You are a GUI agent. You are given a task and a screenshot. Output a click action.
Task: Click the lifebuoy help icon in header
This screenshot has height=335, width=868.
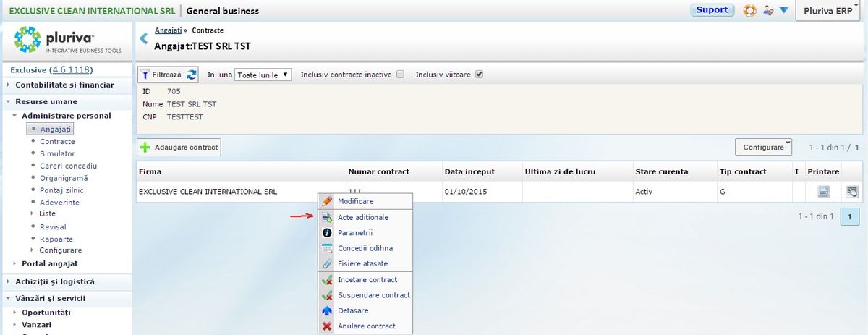[x=749, y=11]
